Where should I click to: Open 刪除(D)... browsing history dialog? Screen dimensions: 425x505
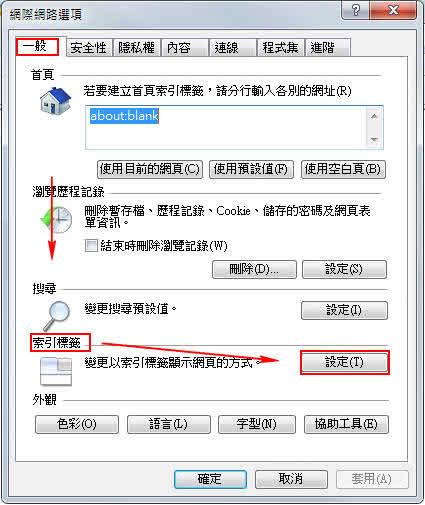(x=254, y=269)
